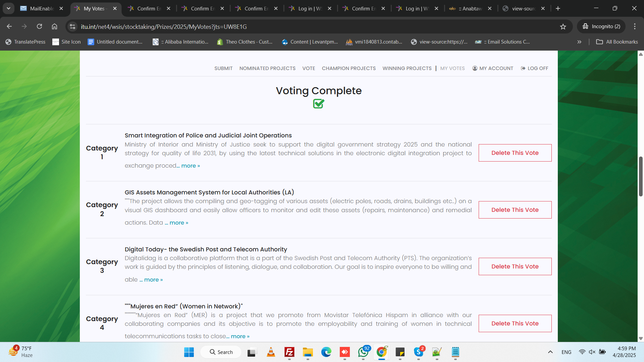
Task: Open the Content Levantpm bookmark
Action: pyautogui.click(x=310, y=42)
